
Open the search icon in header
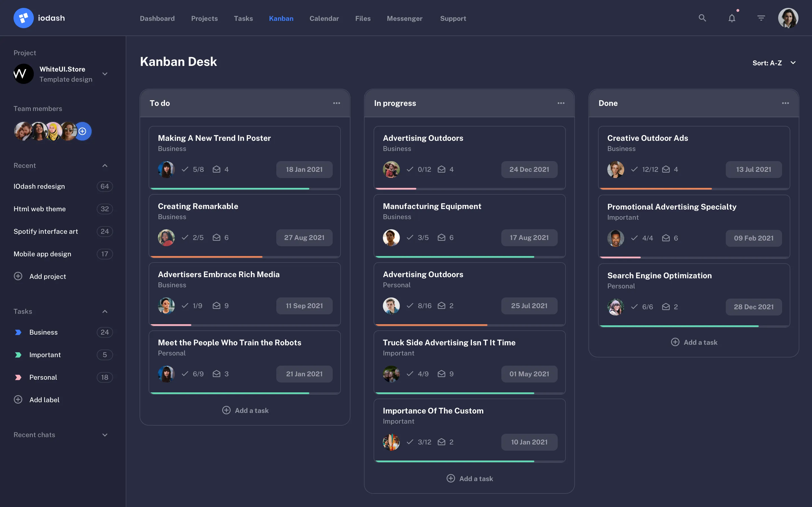702,18
